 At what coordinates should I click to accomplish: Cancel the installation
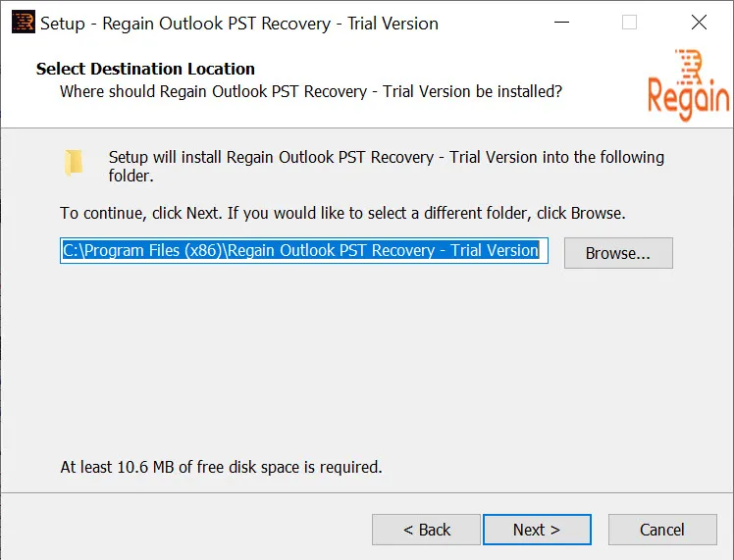(x=662, y=530)
